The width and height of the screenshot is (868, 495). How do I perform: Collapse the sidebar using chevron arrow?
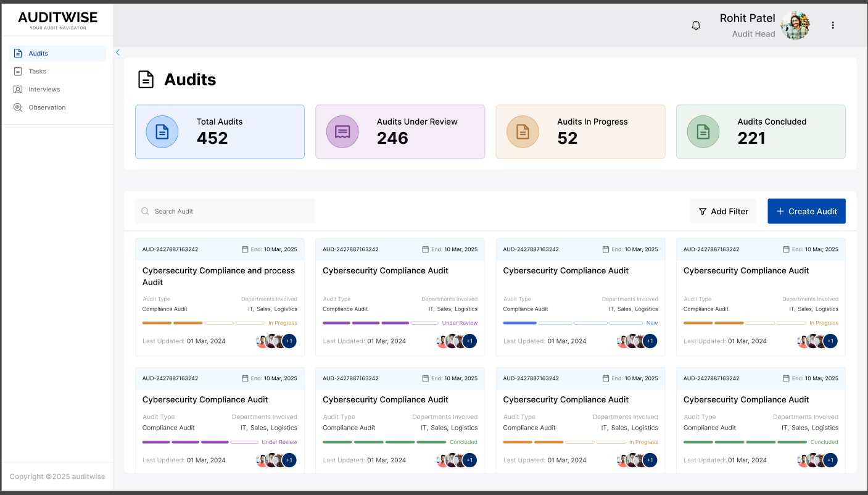point(118,52)
